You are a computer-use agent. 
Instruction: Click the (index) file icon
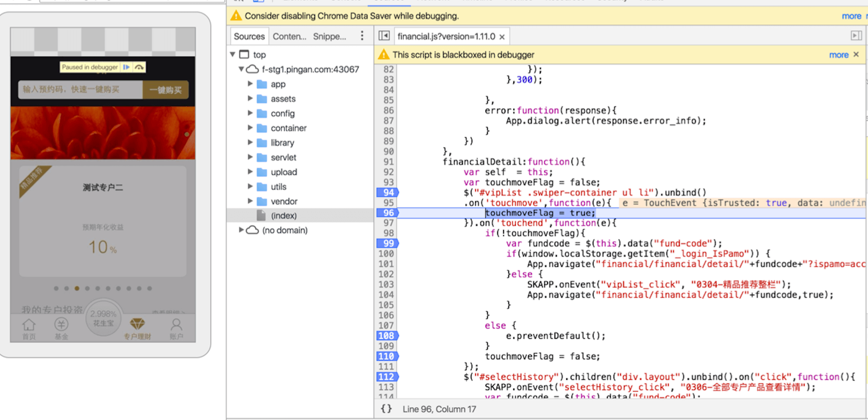tap(262, 215)
